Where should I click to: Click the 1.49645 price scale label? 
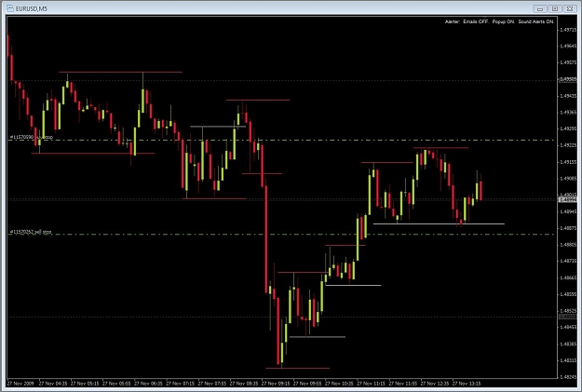tap(568, 47)
